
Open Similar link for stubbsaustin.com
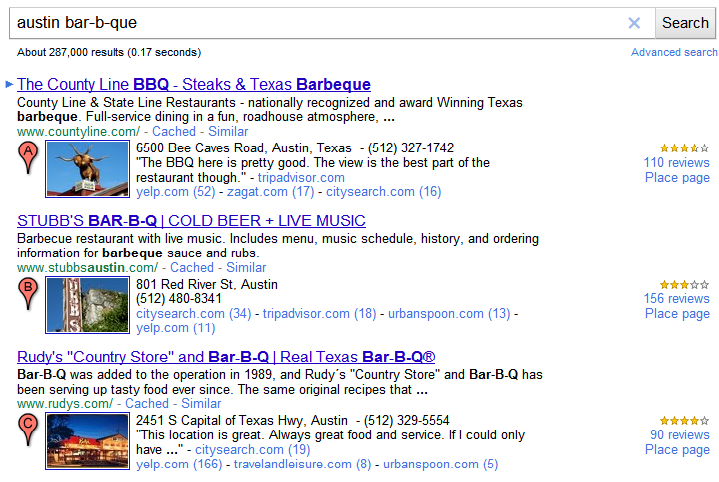(246, 267)
